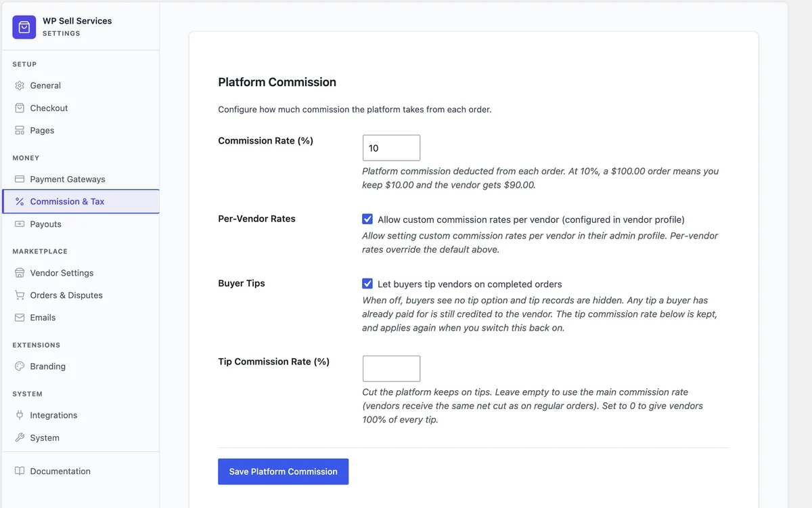The height and width of the screenshot is (508, 812).
Task: Click the empty Tip Commission Rate field
Action: [x=391, y=368]
